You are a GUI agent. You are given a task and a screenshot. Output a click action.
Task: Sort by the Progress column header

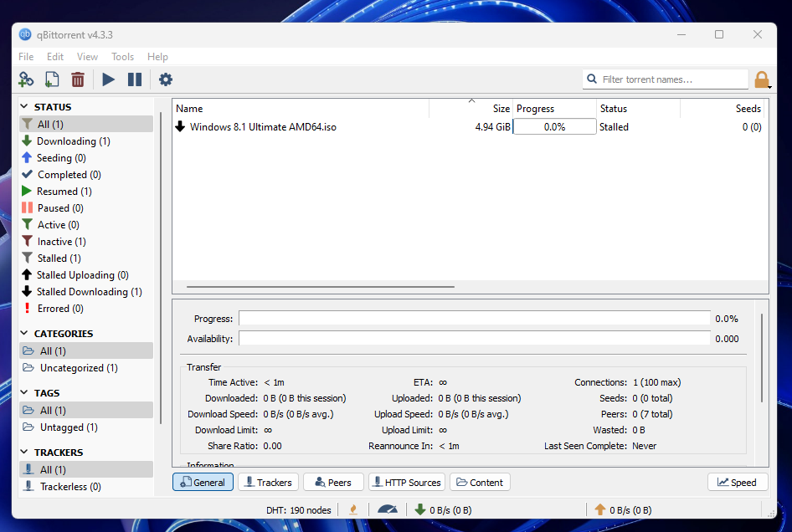(554, 108)
